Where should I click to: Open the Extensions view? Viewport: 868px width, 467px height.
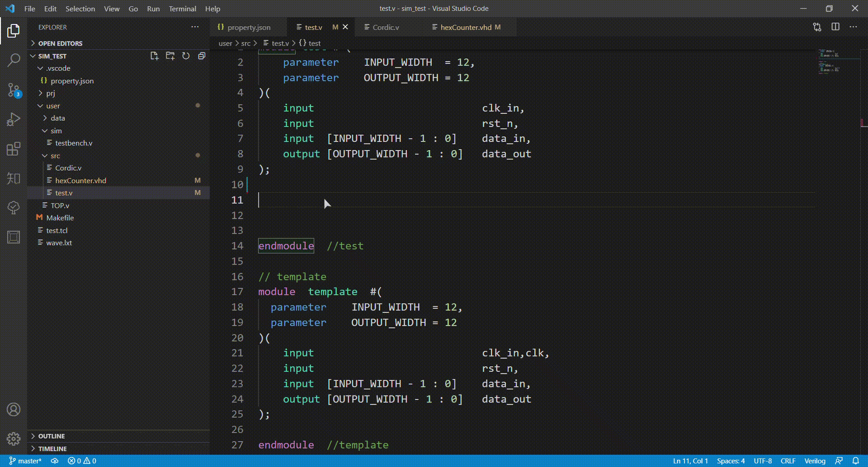14,148
